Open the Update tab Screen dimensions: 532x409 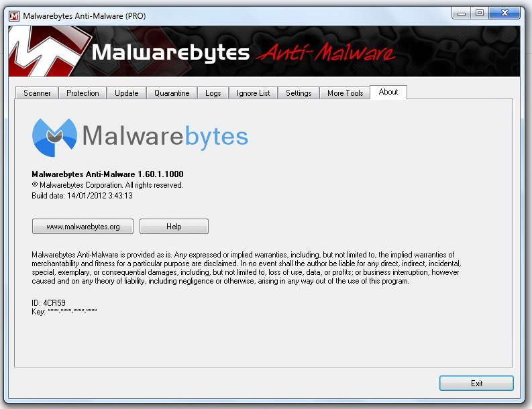(x=127, y=93)
